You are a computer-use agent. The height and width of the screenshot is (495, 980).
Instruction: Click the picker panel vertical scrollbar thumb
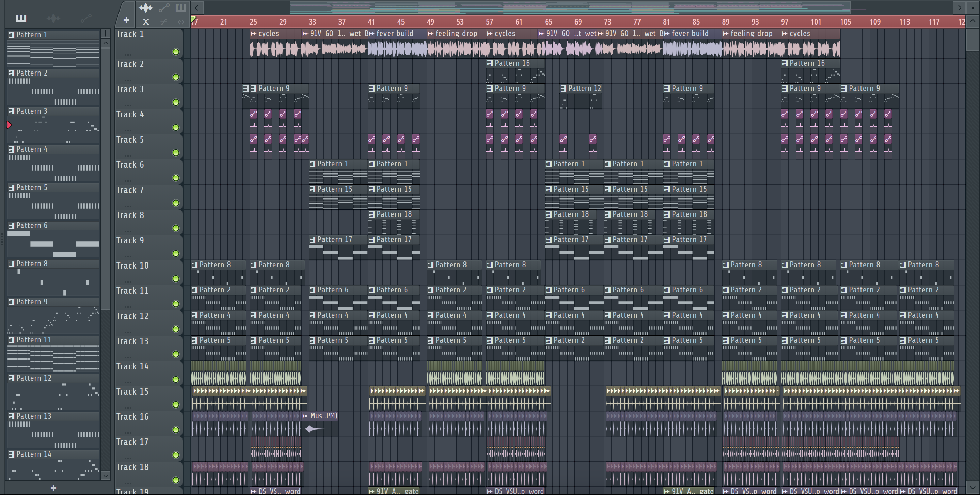coord(106,179)
